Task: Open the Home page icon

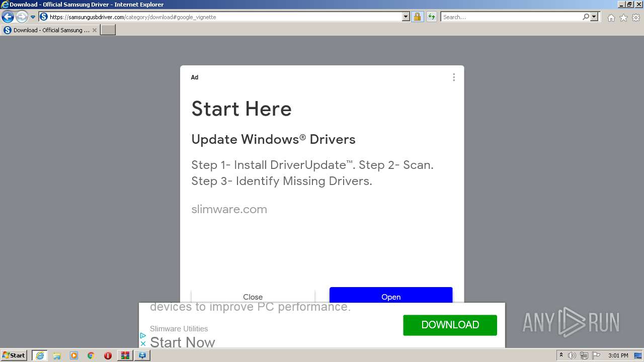Action: point(611,18)
